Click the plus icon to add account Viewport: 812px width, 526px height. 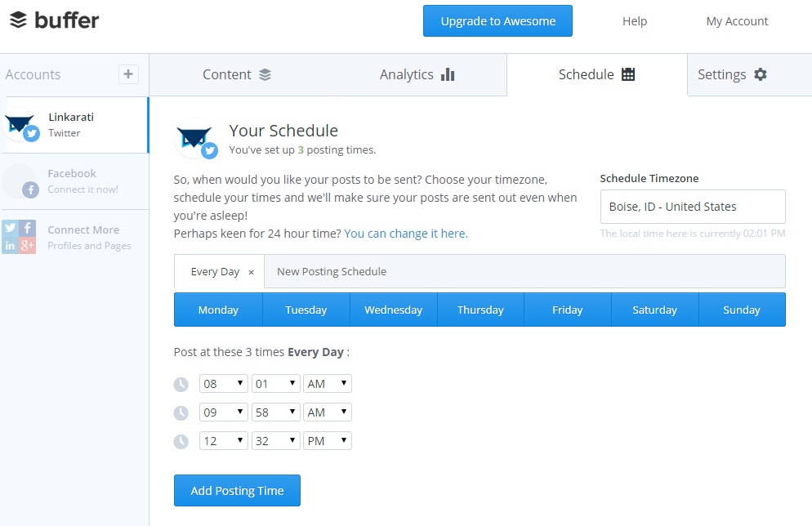point(128,74)
